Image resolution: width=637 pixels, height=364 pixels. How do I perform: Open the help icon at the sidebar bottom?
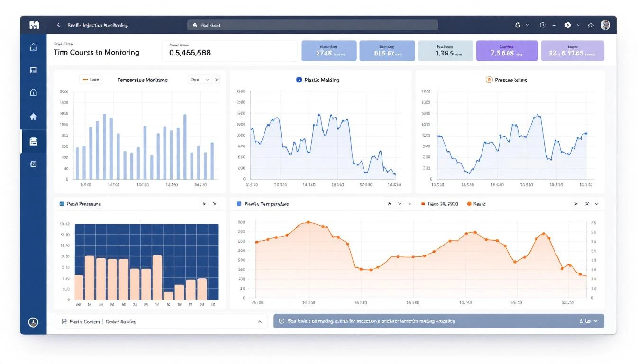coord(33,321)
